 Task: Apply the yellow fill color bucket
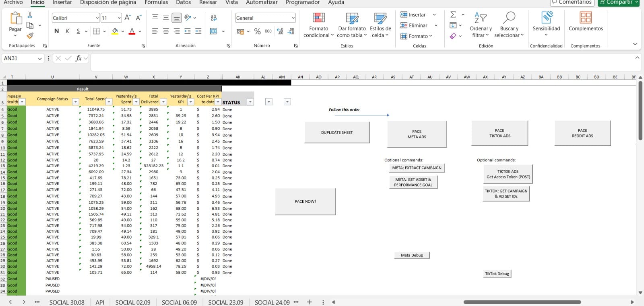115,31
